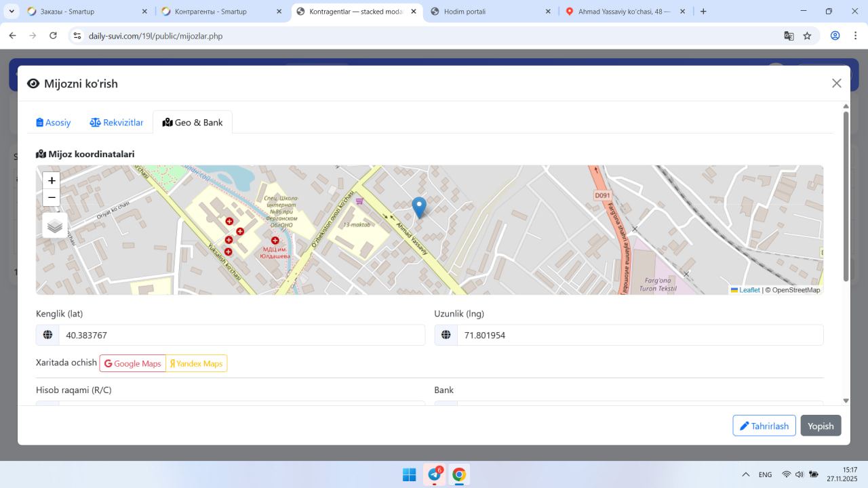The image size is (868, 488).
Task: Switch to the Asosiy tab
Action: click(x=54, y=123)
